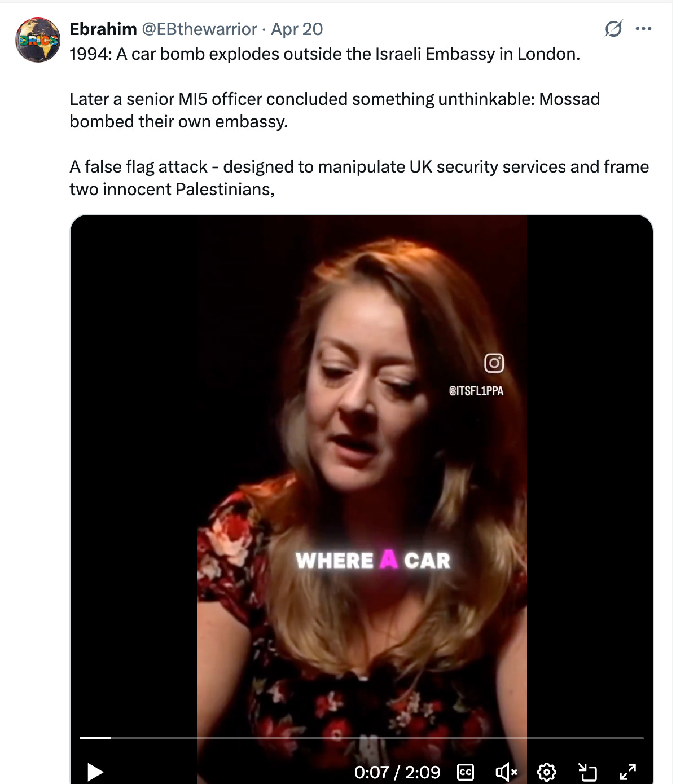Play the video
This screenshot has width=676, height=784.
pyautogui.click(x=95, y=772)
